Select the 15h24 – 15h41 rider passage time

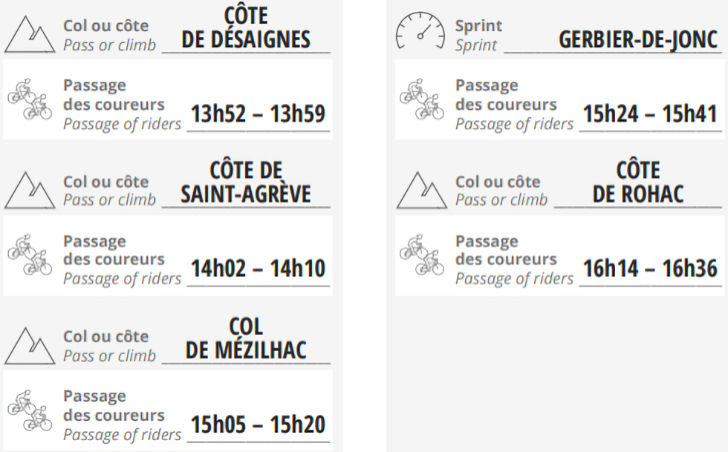650,114
